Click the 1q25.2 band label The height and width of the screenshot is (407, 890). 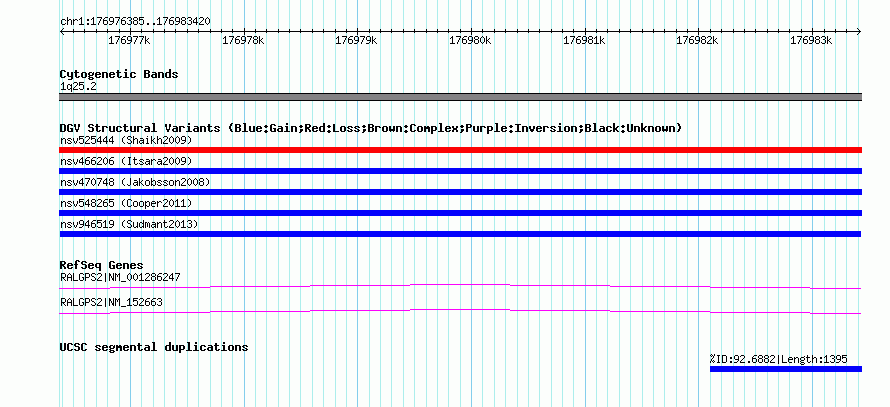(x=76, y=86)
